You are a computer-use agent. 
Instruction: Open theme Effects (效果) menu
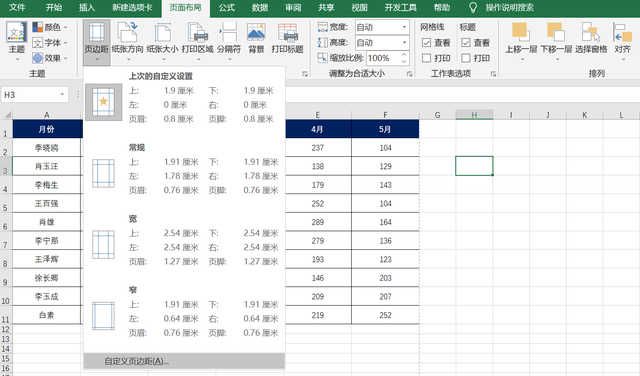pyautogui.click(x=50, y=58)
